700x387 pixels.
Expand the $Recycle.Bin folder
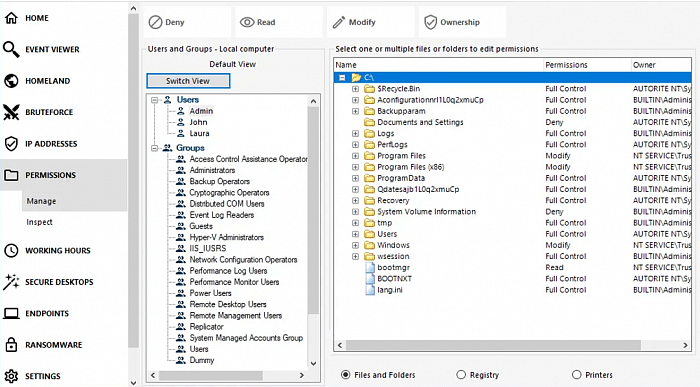pyautogui.click(x=355, y=89)
